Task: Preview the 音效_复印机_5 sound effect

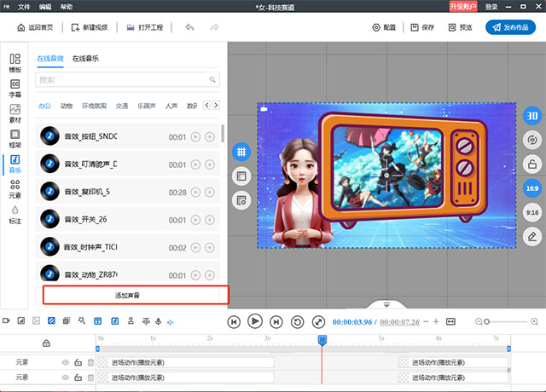Action: pyautogui.click(x=195, y=192)
